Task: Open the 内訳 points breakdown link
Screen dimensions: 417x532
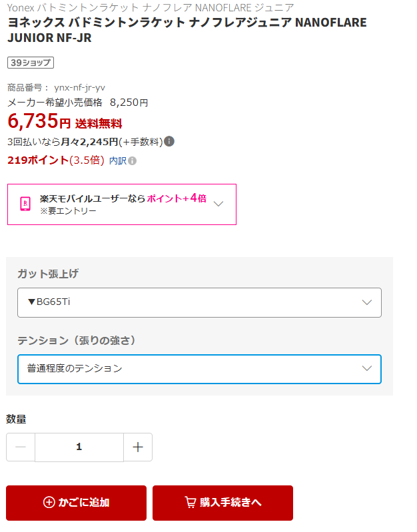Action: (x=117, y=160)
